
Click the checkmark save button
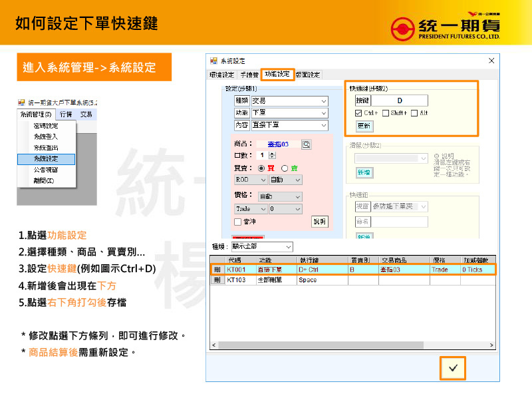[x=453, y=368]
